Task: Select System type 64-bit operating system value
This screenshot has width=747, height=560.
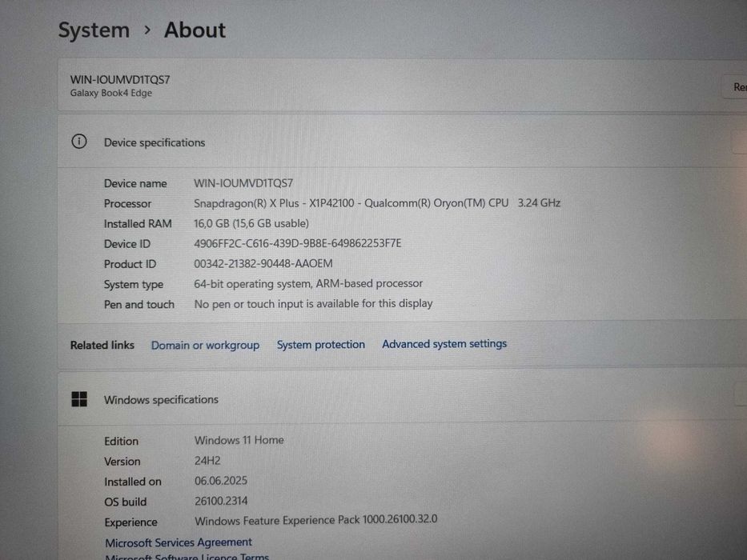Action: coord(308,283)
